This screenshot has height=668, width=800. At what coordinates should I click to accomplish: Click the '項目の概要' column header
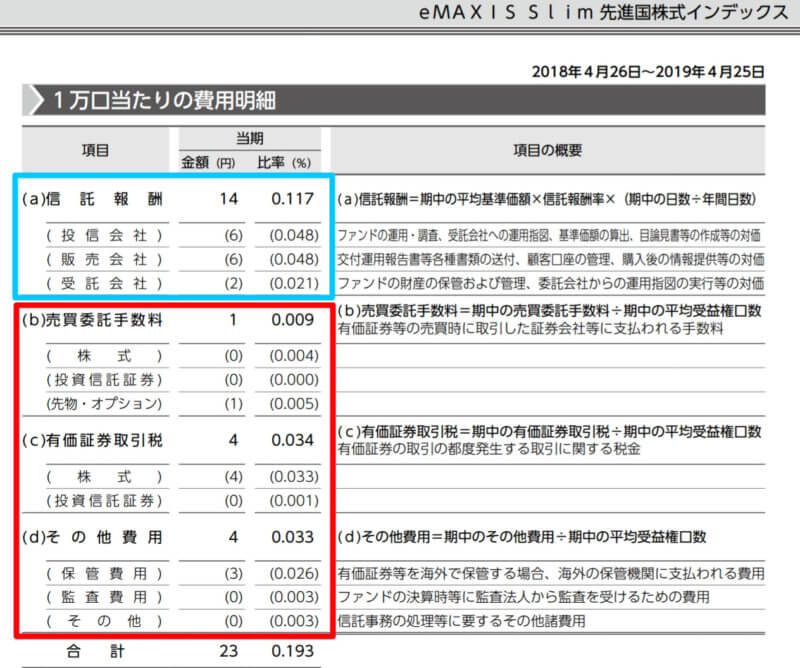547,150
